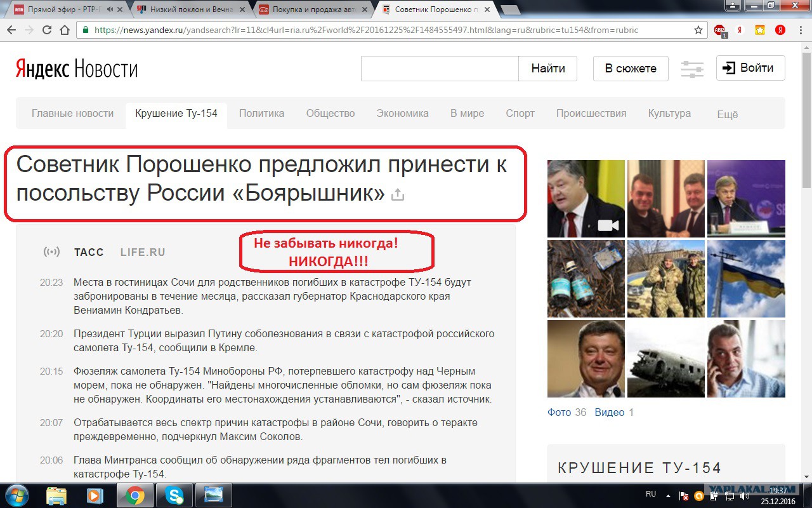Viewport: 812px width, 508px height.
Task: Expand the Ещё more sections menu
Action: point(727,115)
